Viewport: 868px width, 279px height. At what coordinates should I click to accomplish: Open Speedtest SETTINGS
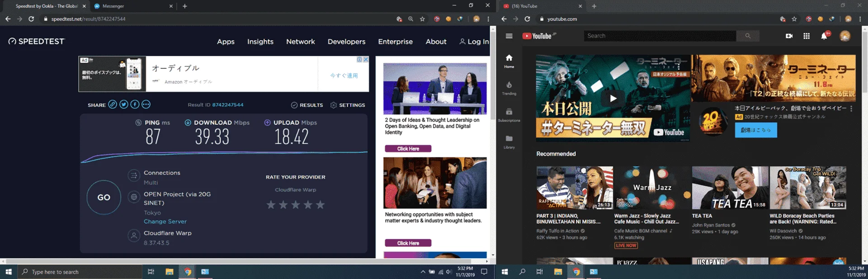(348, 105)
